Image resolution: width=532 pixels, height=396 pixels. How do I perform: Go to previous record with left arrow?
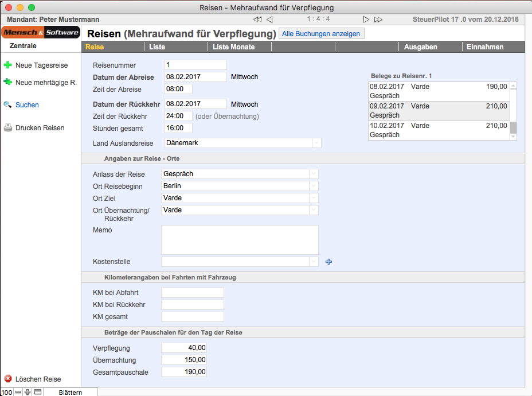(269, 20)
